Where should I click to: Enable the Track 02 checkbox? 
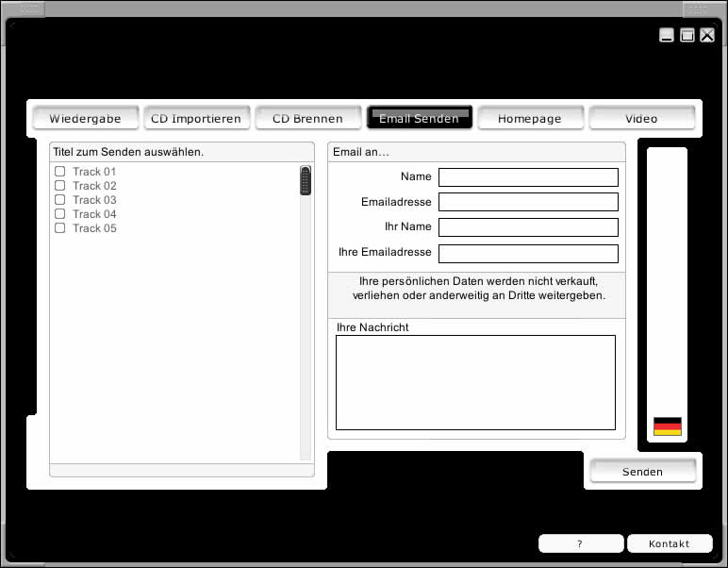point(60,186)
